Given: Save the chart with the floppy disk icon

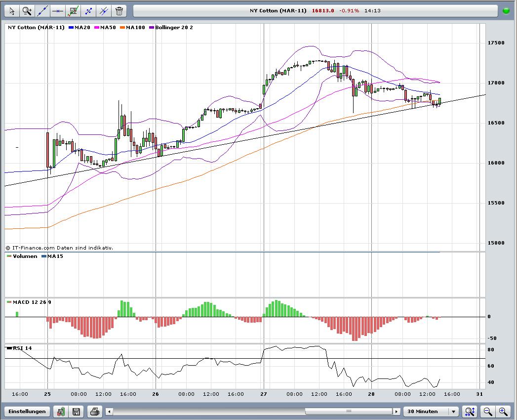Looking at the screenshot, I should [x=76, y=411].
